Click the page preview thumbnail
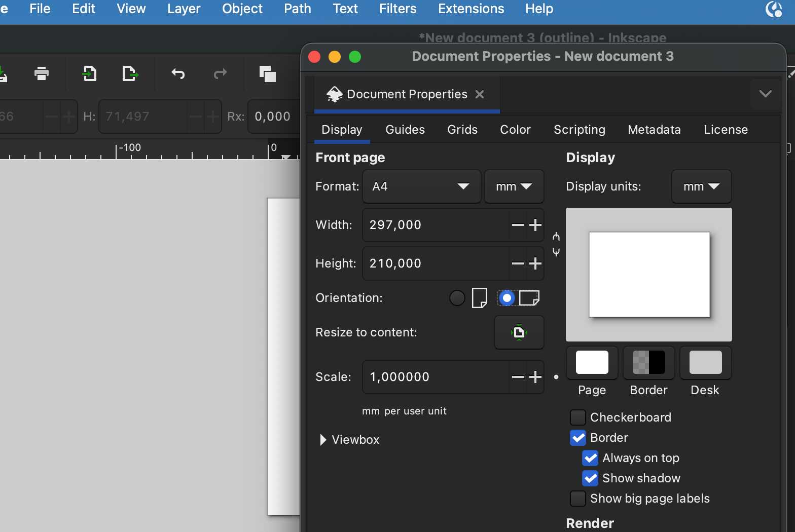This screenshot has width=795, height=532. [649, 275]
